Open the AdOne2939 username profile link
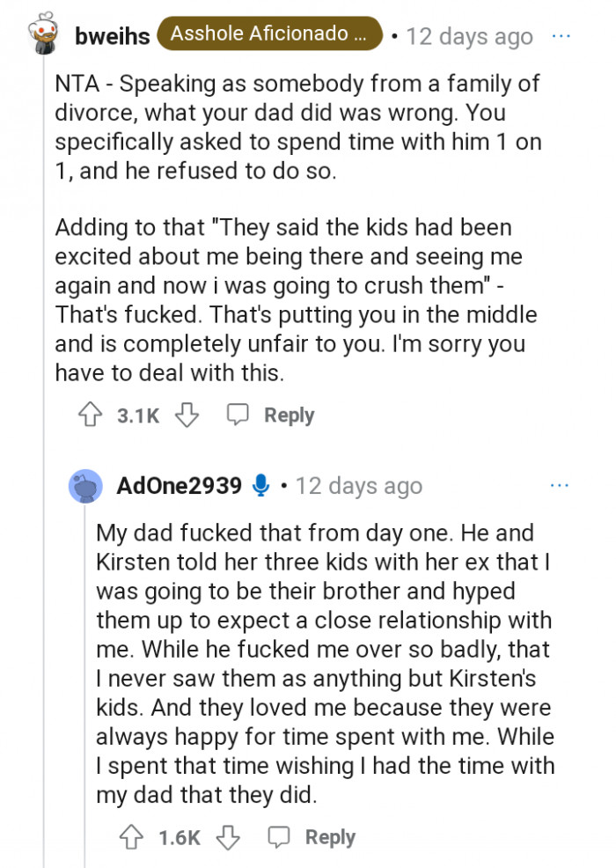616x868 pixels. coord(179,486)
